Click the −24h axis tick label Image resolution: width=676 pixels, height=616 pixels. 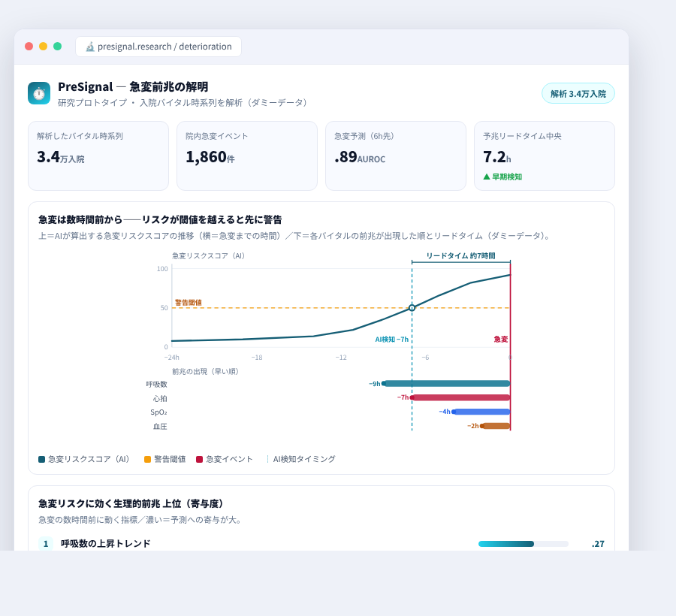[x=171, y=358]
